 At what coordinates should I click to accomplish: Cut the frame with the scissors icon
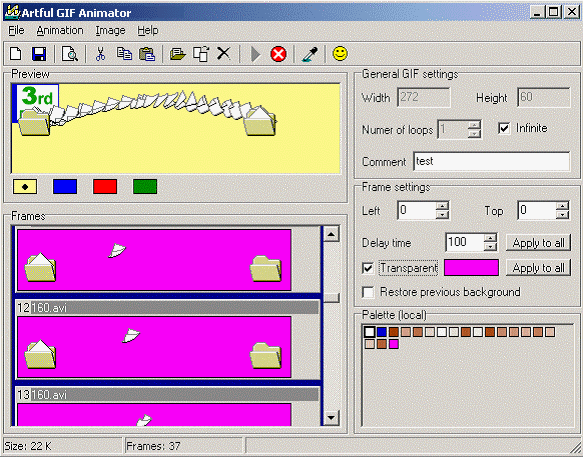point(100,54)
